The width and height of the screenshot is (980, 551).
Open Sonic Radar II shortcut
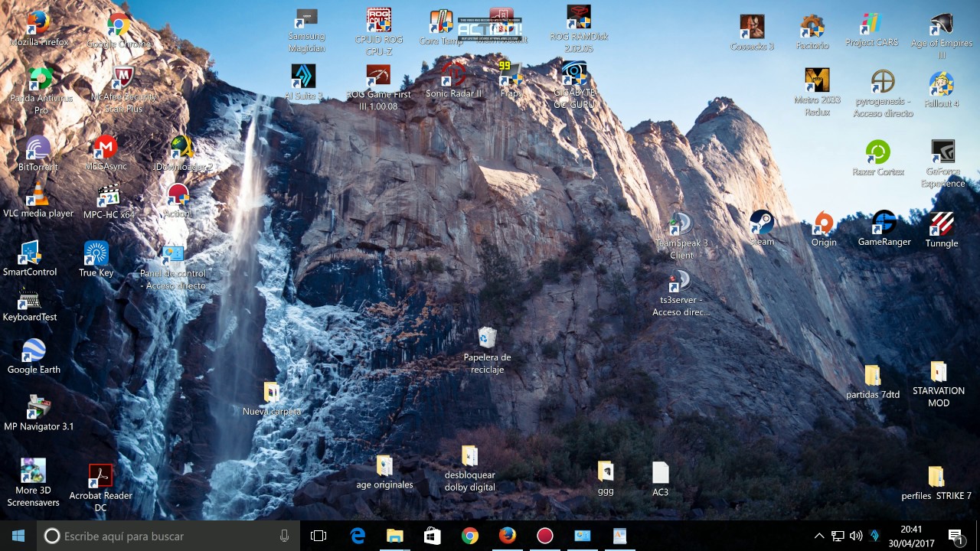[x=454, y=80]
